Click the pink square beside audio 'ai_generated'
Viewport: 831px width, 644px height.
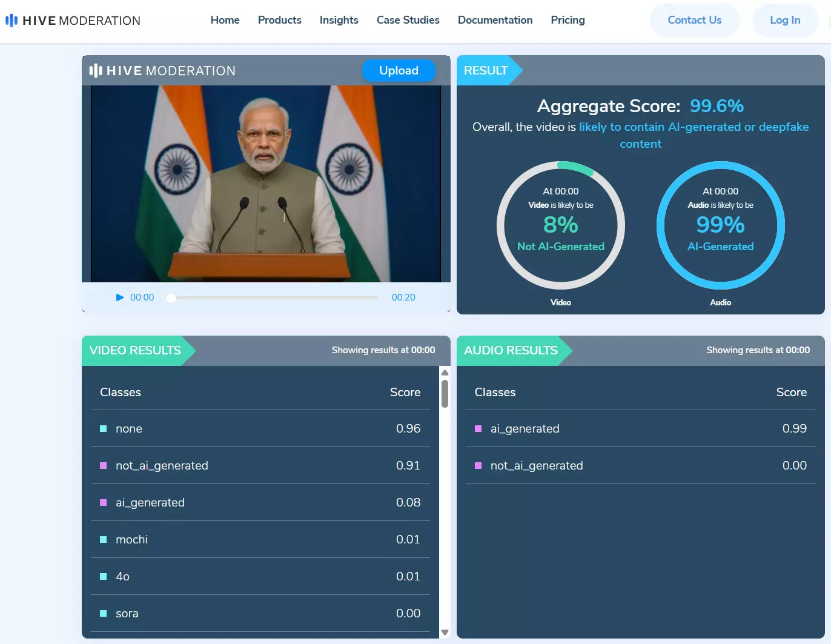point(478,429)
